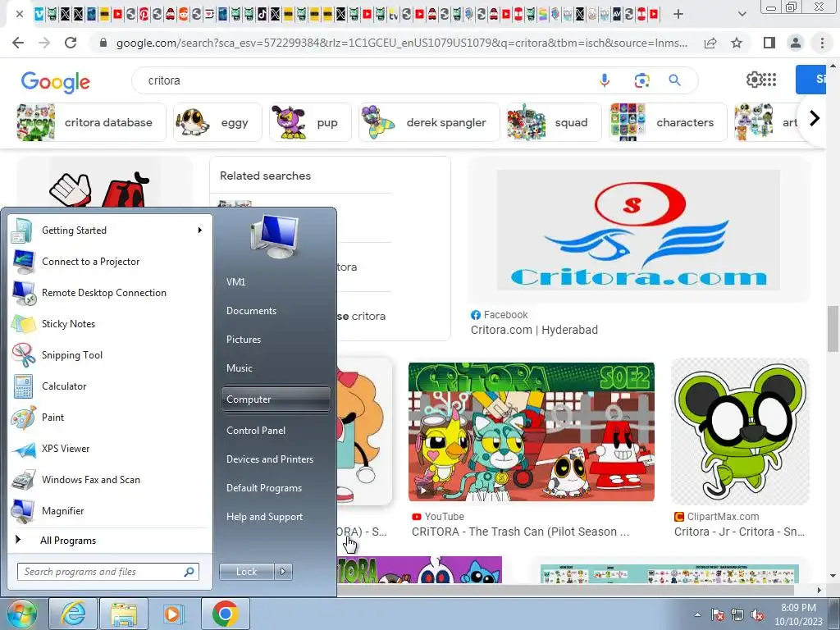
Task: Select the characters filter chip
Action: [668, 122]
